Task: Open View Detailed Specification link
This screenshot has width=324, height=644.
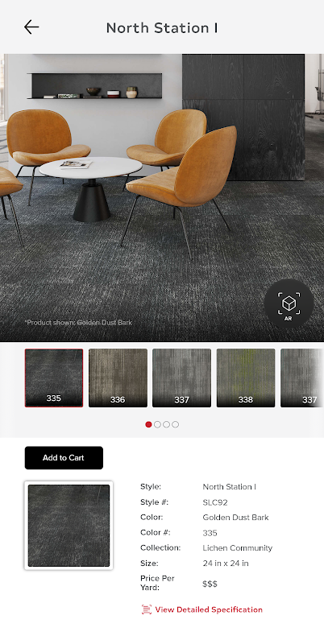Action: click(209, 609)
